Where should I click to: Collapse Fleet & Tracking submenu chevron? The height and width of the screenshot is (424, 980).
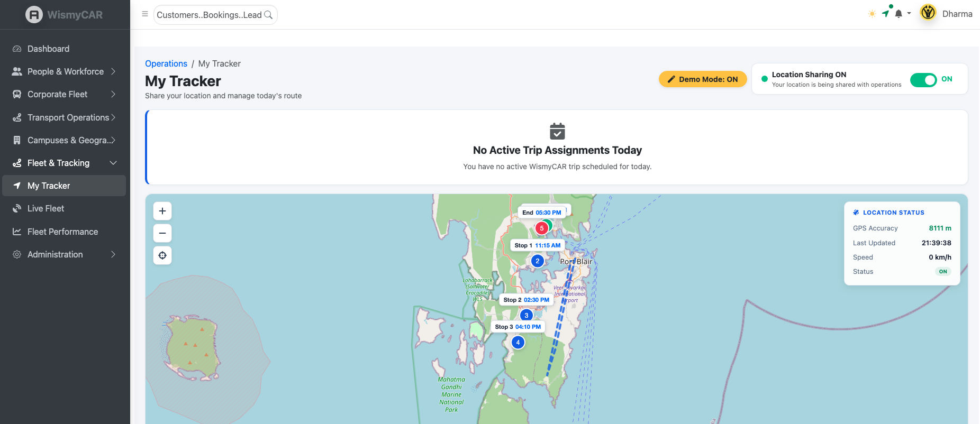(x=113, y=163)
